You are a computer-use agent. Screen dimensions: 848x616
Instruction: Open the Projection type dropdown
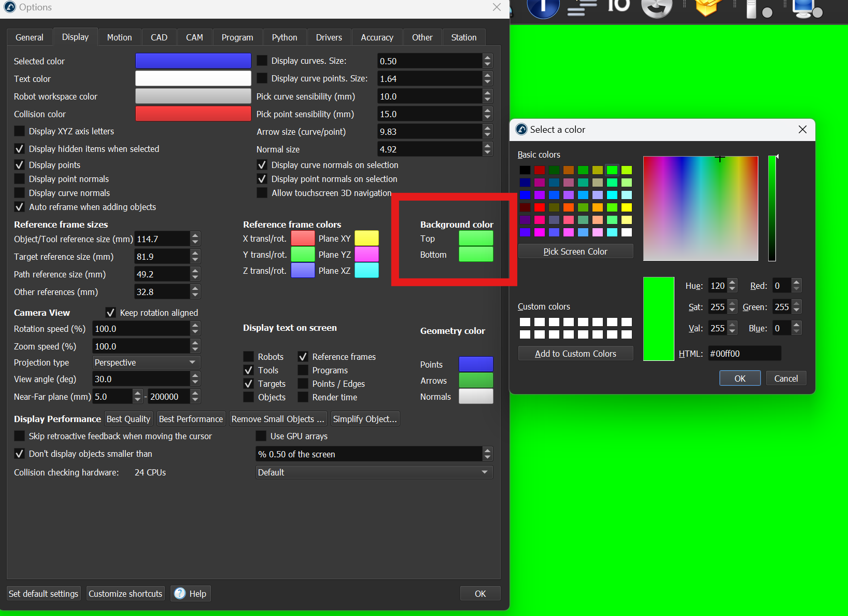tap(146, 362)
